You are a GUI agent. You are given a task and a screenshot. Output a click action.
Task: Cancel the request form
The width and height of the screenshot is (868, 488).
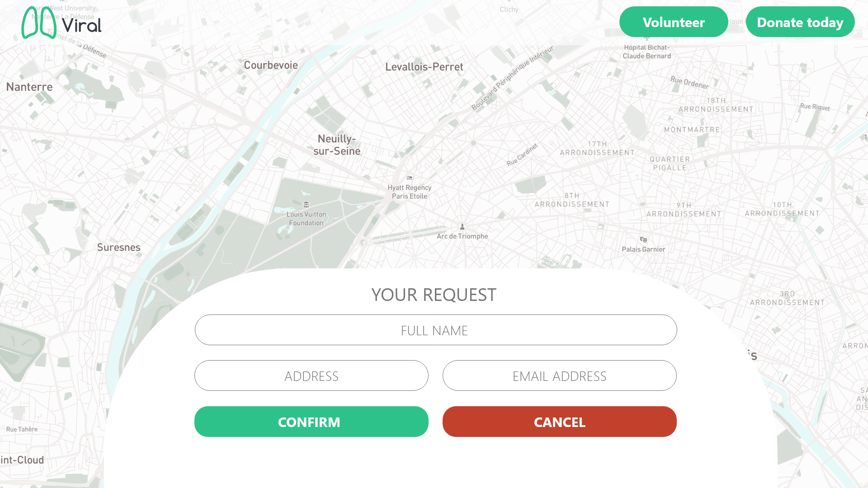pyautogui.click(x=560, y=422)
